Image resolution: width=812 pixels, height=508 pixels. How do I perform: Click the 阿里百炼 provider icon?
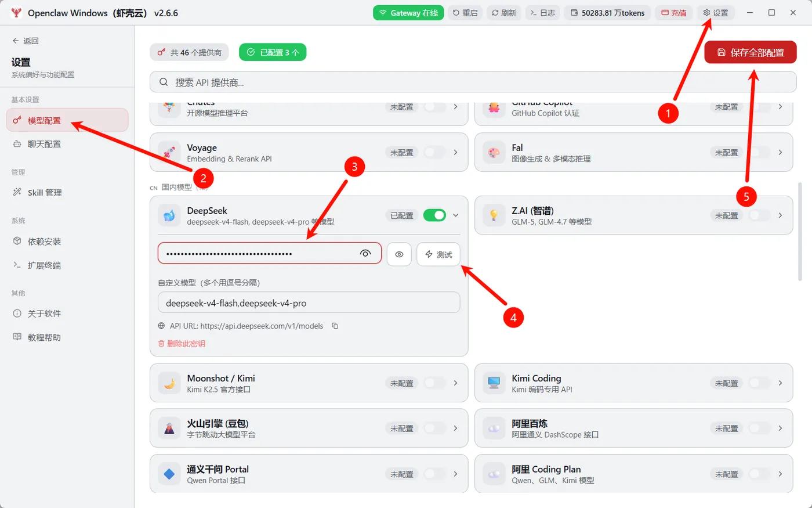494,428
